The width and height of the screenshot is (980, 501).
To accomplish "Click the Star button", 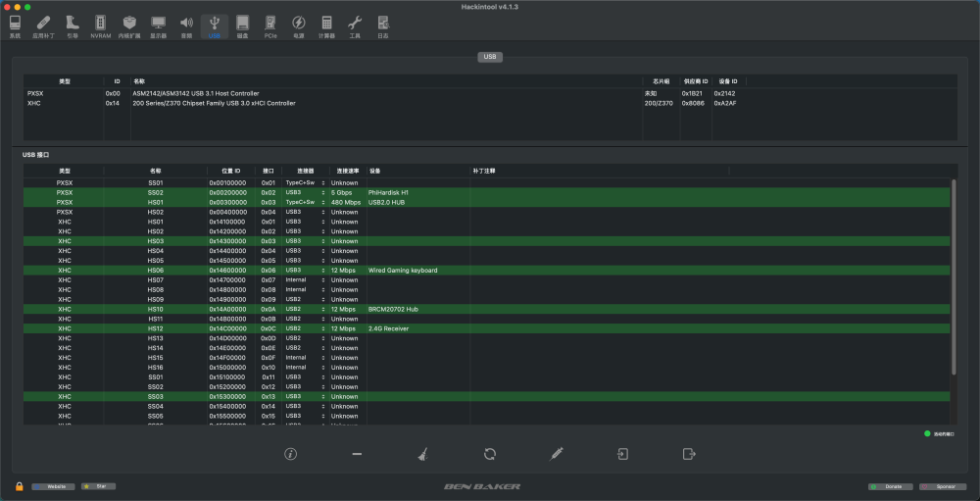I will tap(98, 486).
